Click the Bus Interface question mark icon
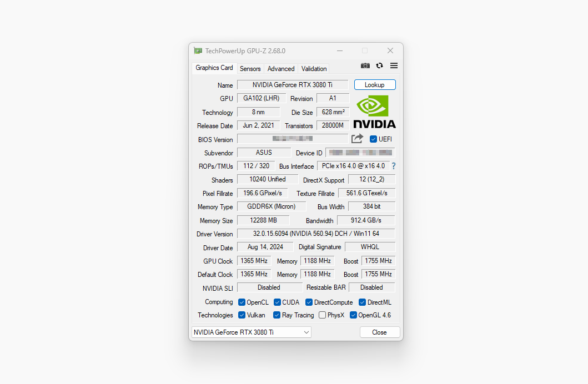This screenshot has height=384, width=588. click(394, 166)
